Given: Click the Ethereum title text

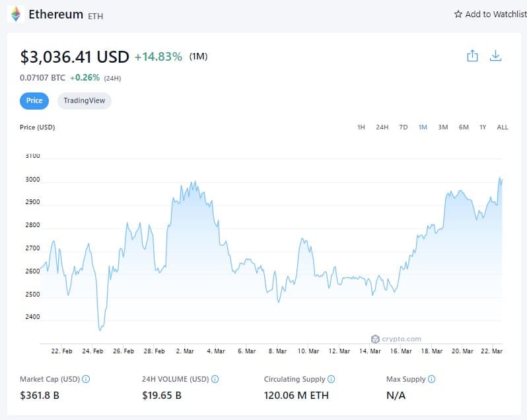Looking at the screenshot, I should pyautogui.click(x=55, y=14).
